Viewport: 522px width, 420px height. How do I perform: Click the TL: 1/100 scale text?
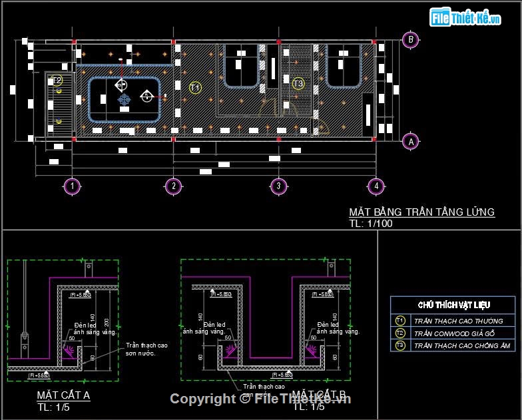371,224
